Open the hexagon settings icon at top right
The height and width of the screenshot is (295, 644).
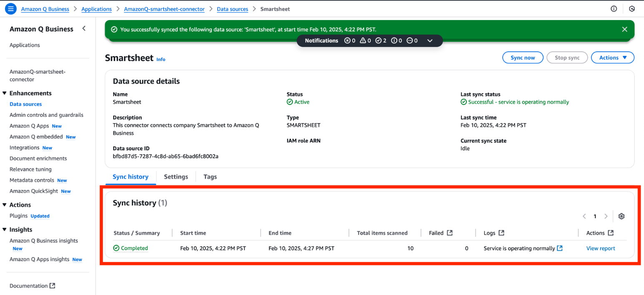tap(632, 9)
